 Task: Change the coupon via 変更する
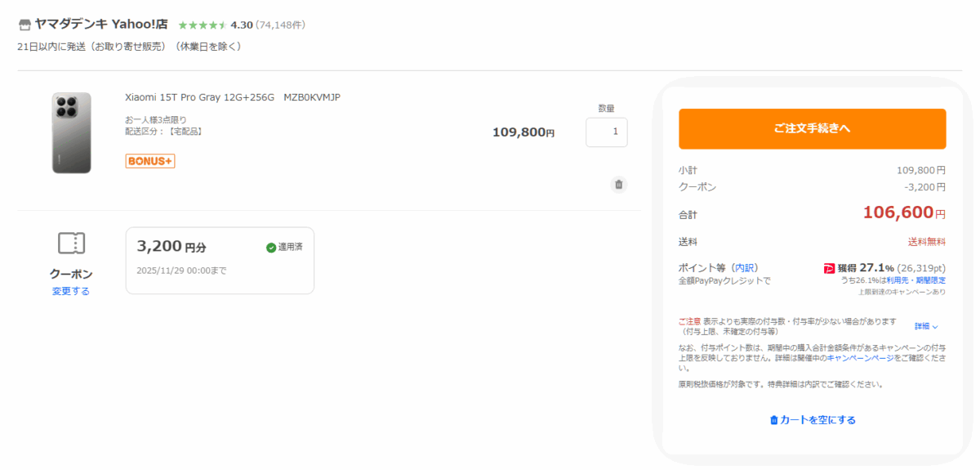coord(71,291)
